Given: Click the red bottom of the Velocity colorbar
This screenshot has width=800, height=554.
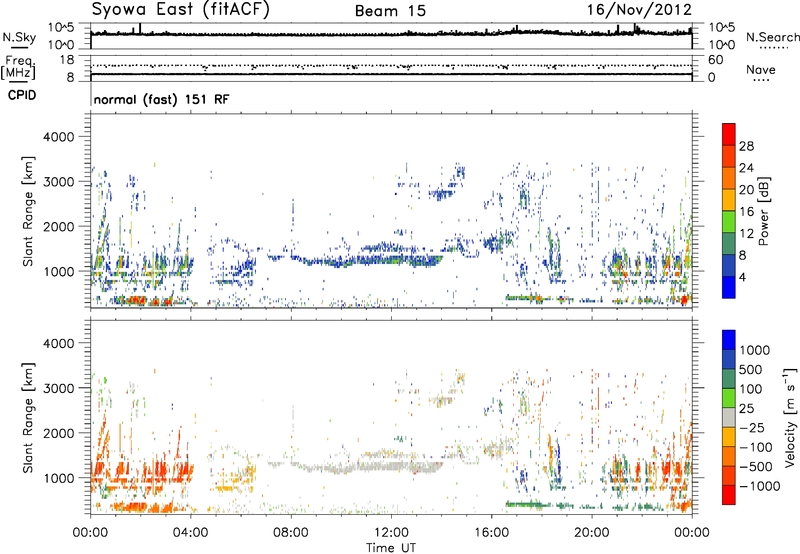Looking at the screenshot, I should pyautogui.click(x=729, y=495).
